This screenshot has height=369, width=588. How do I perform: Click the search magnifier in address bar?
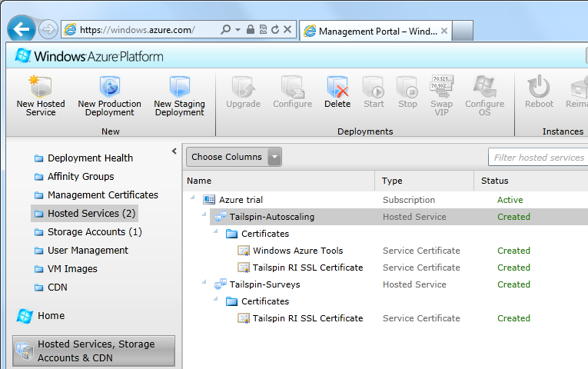226,29
